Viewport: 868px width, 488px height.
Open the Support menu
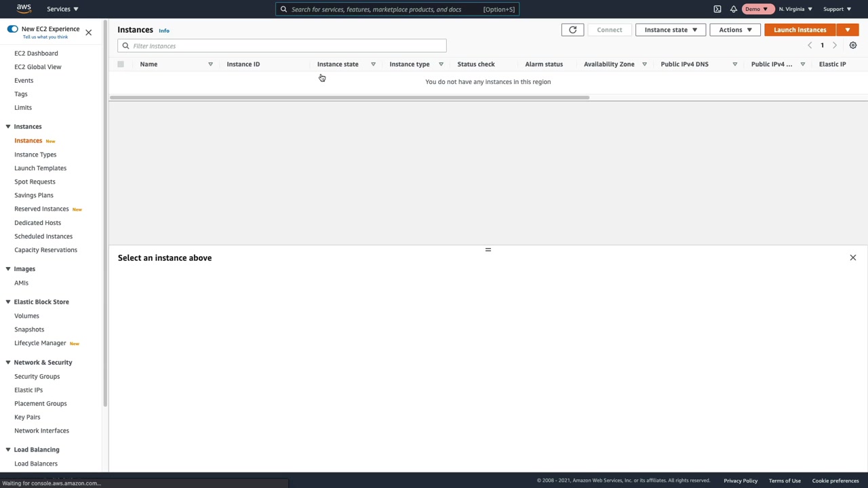837,9
